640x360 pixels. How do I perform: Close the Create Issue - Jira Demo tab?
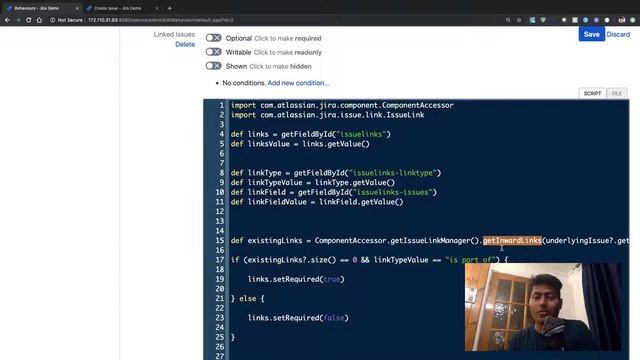click(157, 8)
